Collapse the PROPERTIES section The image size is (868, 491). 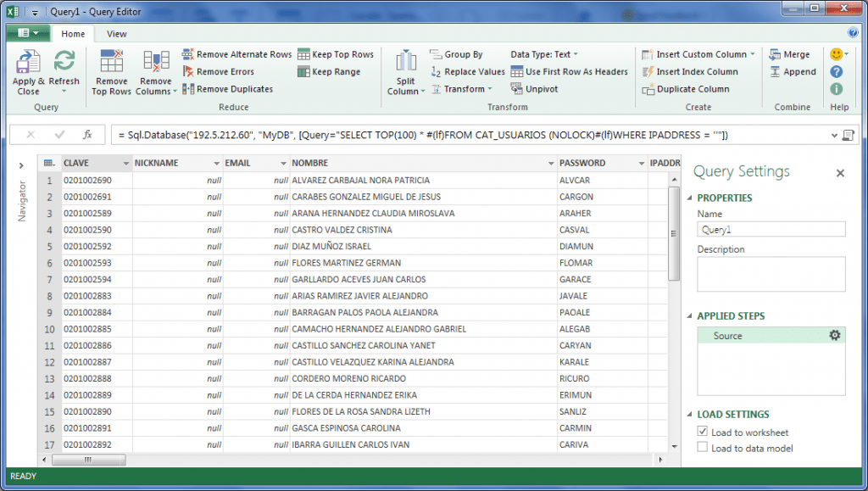690,198
